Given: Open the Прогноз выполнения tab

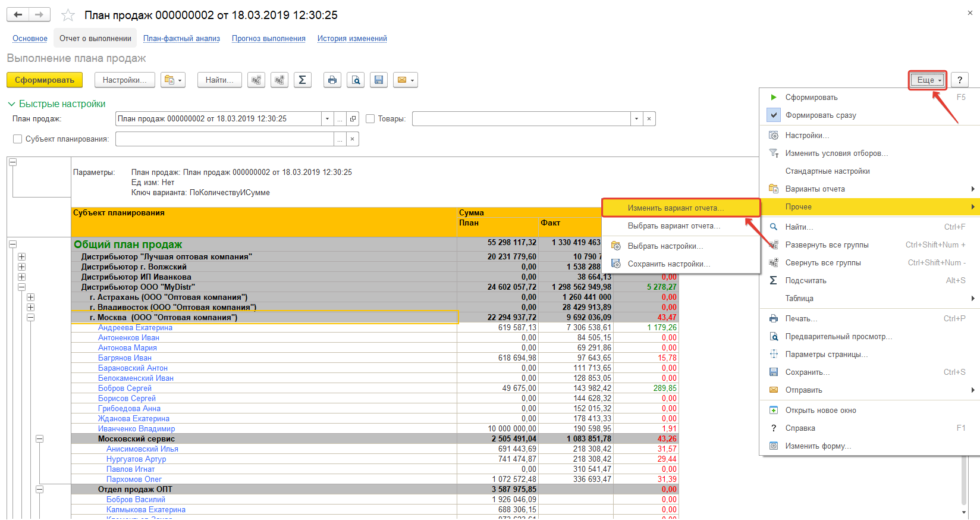Looking at the screenshot, I should coord(269,39).
